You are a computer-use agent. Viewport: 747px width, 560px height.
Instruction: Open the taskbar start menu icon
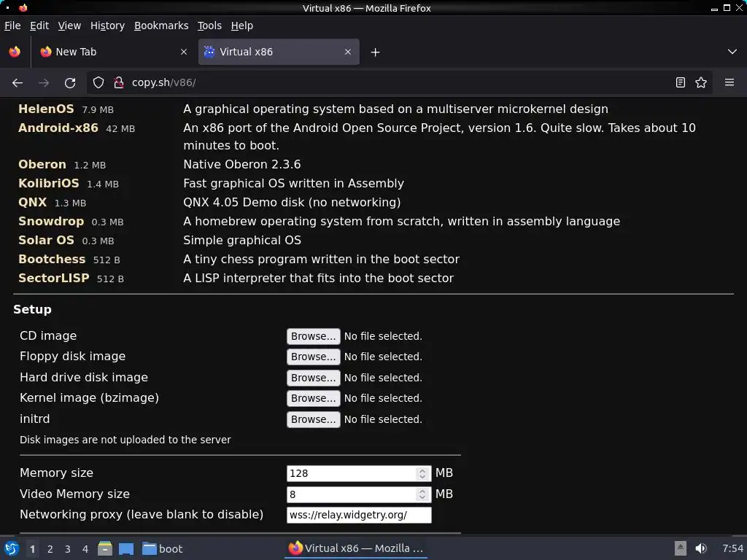(12, 548)
